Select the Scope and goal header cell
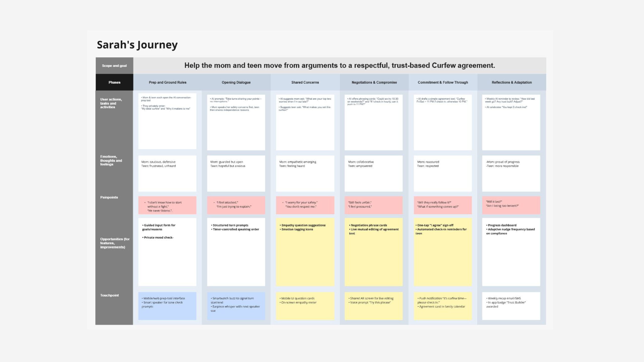Viewport: 644px width, 362px height. (x=114, y=66)
